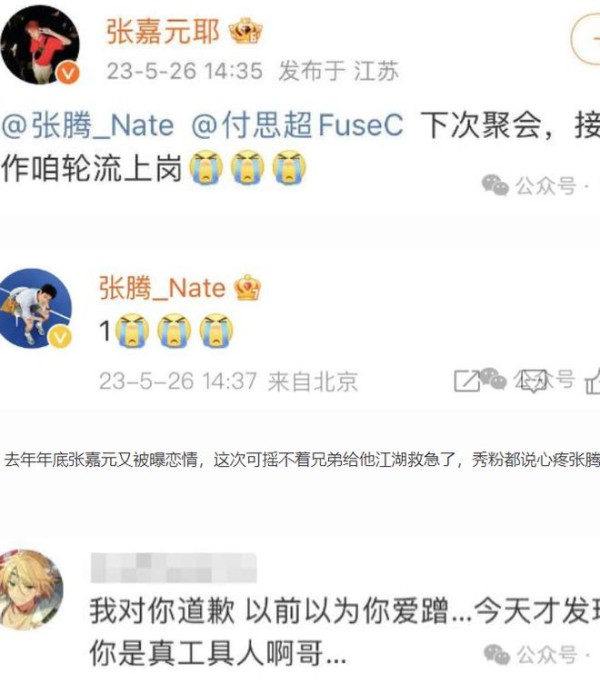Image resolution: width=600 pixels, height=683 pixels.
Task: Click the yellow verified badge on 张腾_Nate's avatar
Action: tap(61, 337)
